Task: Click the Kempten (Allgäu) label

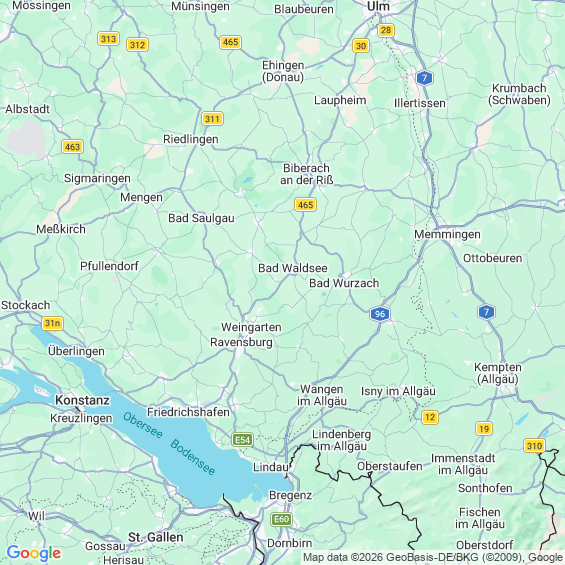Action: (x=498, y=373)
